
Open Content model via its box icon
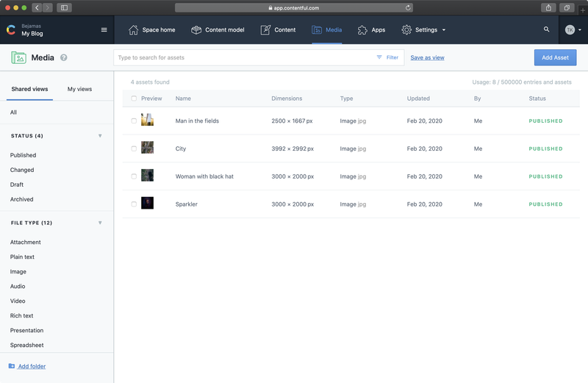[x=196, y=29]
